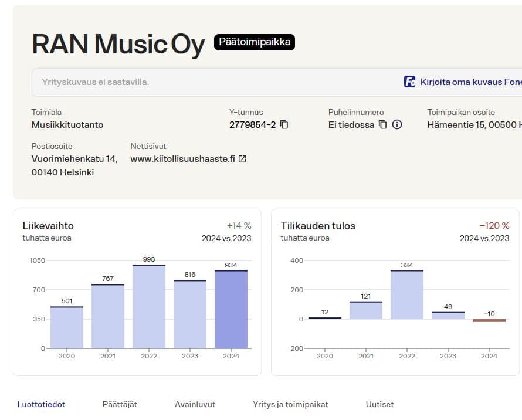Copy the phone number icon
The width and height of the screenshot is (522, 420).
pyautogui.click(x=382, y=124)
